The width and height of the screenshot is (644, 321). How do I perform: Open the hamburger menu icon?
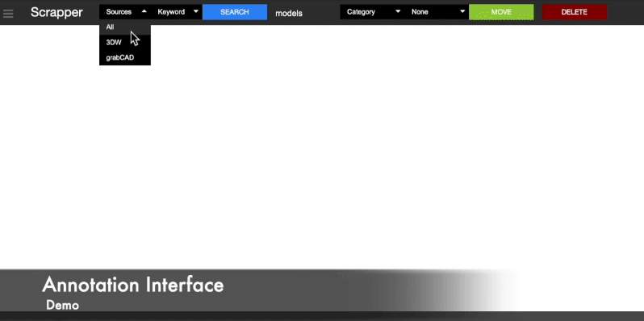tap(8, 14)
